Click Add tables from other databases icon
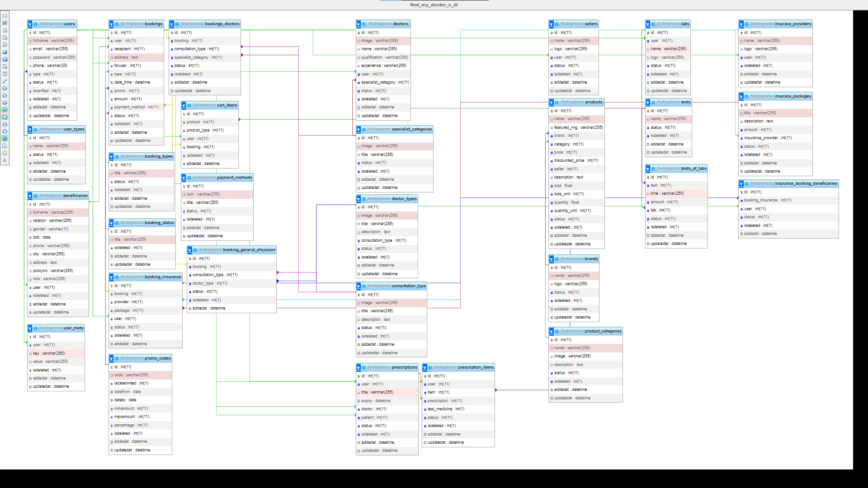The height and width of the screenshot is (488, 868). click(x=5, y=30)
